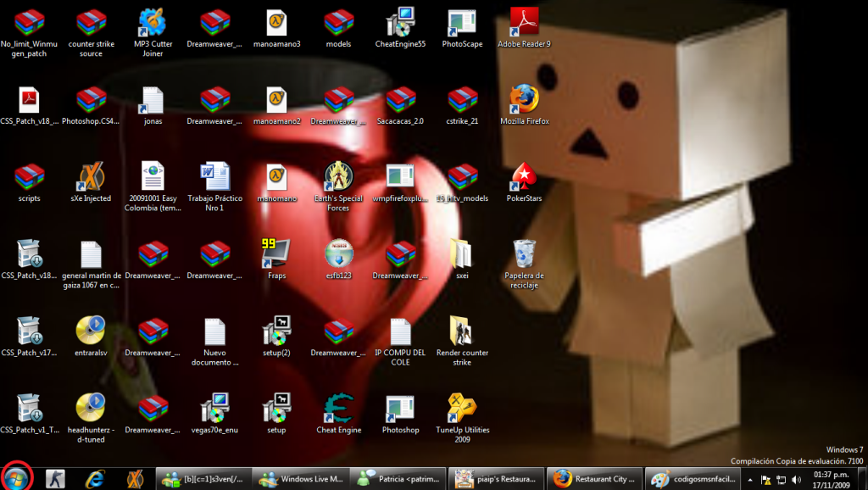Show hidden system tray icons
868x490 pixels.
(750, 480)
